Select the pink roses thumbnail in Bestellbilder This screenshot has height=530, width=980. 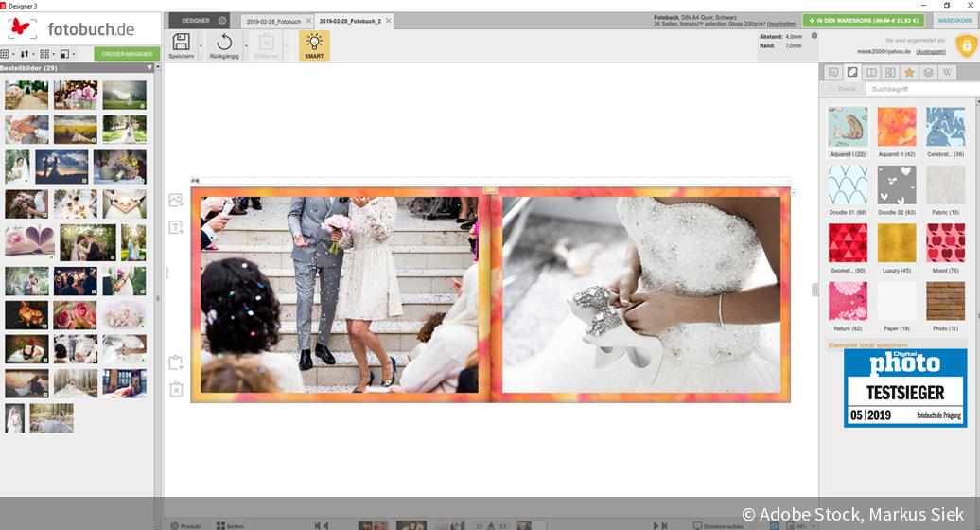coord(75,315)
